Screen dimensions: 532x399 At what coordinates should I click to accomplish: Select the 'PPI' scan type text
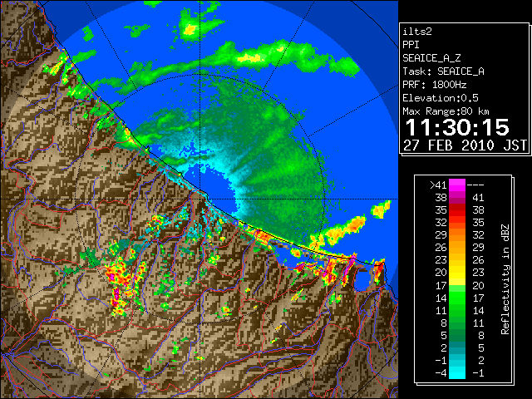[411, 45]
